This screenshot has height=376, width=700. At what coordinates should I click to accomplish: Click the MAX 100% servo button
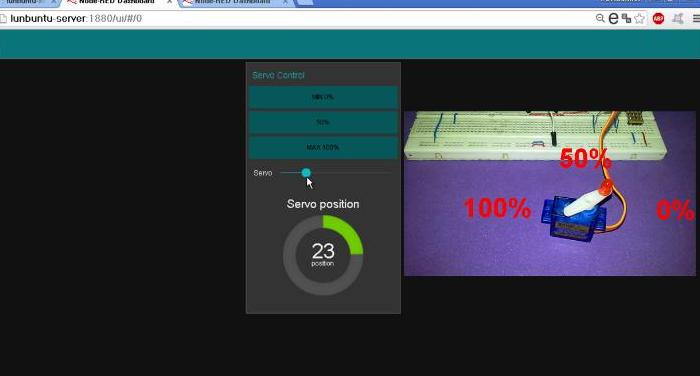(323, 147)
